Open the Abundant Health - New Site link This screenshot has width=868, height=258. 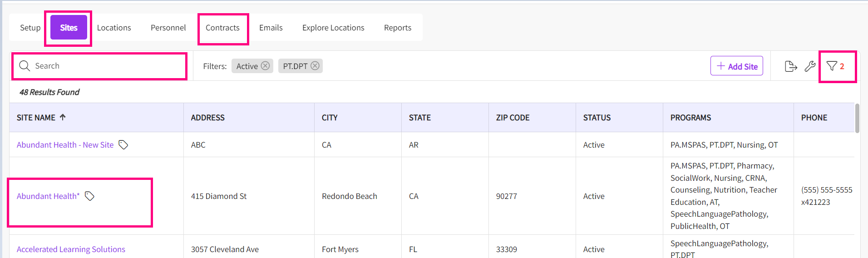pyautogui.click(x=65, y=145)
